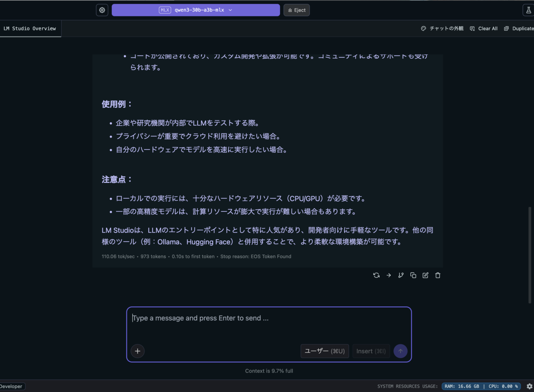534x392 pixels.
Task: Click the Developer mode label at bottom
Action: pyautogui.click(x=12, y=387)
